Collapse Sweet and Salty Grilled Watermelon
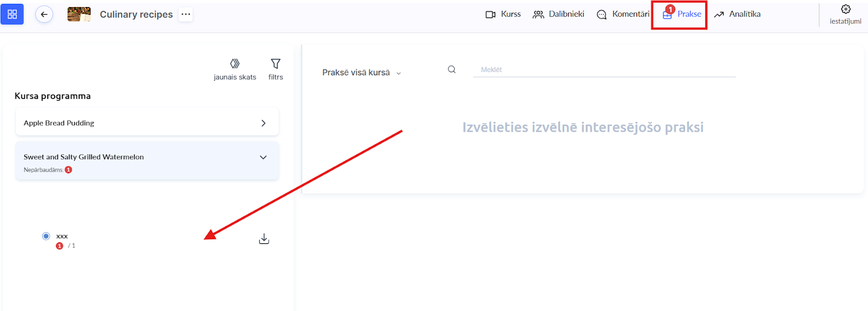 [x=263, y=157]
